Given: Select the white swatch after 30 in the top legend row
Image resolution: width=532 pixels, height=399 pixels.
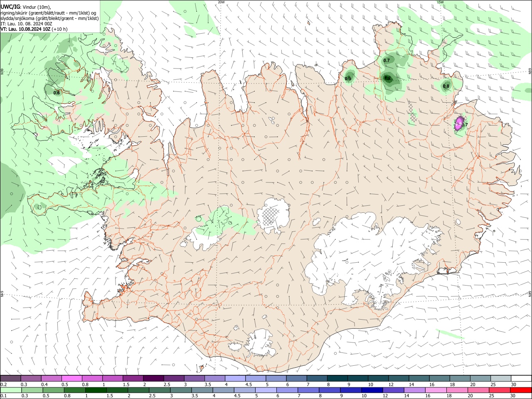Looking at the screenshot, I should point(521,379).
